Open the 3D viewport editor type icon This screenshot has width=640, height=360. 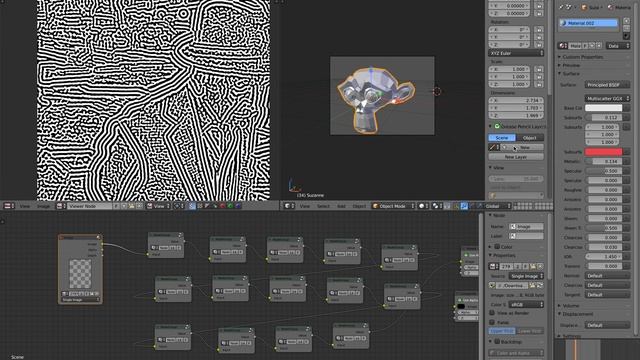pyautogui.click(x=289, y=206)
